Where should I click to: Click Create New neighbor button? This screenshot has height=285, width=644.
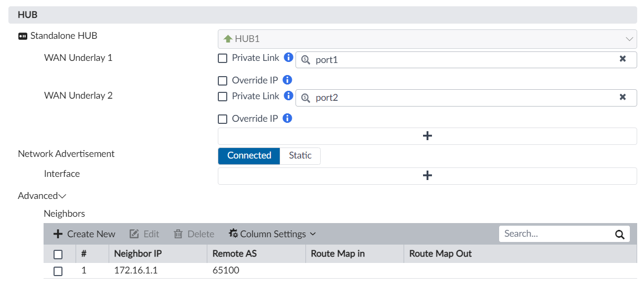click(85, 234)
